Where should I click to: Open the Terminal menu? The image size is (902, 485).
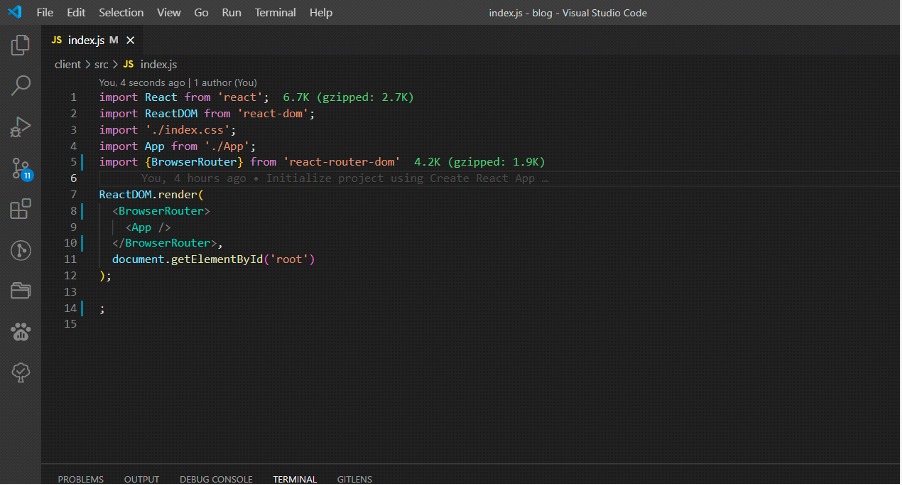point(275,13)
